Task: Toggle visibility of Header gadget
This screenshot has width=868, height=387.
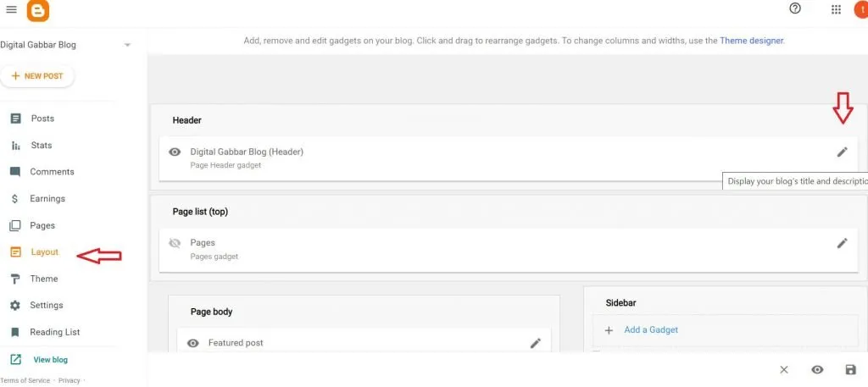Action: [175, 152]
